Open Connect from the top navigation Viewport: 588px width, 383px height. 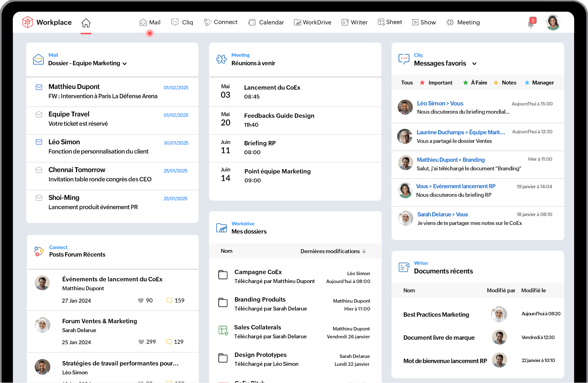pos(221,22)
